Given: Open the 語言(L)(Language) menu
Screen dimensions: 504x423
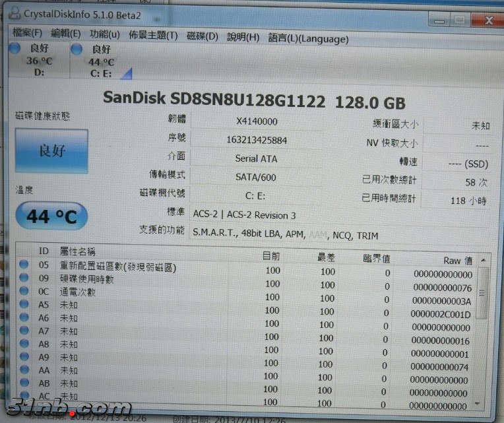Looking at the screenshot, I should pos(307,39).
